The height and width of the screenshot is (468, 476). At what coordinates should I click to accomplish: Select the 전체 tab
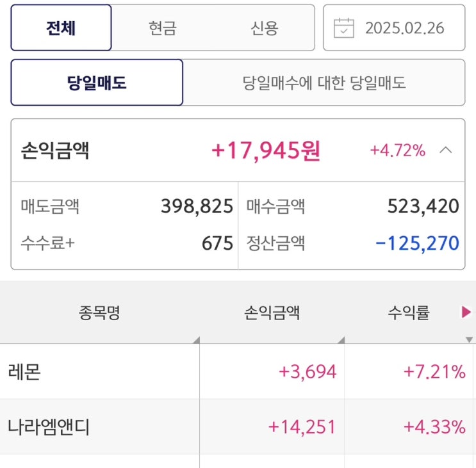(x=61, y=28)
